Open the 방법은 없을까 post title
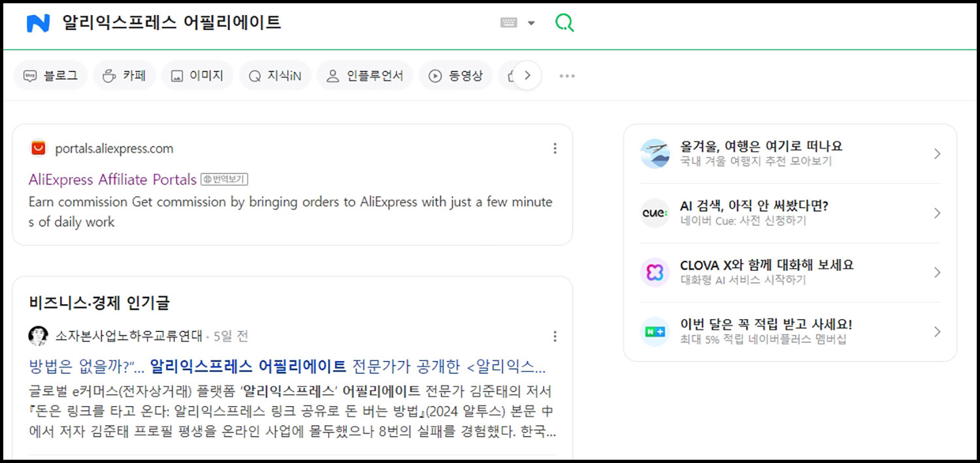The height and width of the screenshot is (463, 980). 287,366
